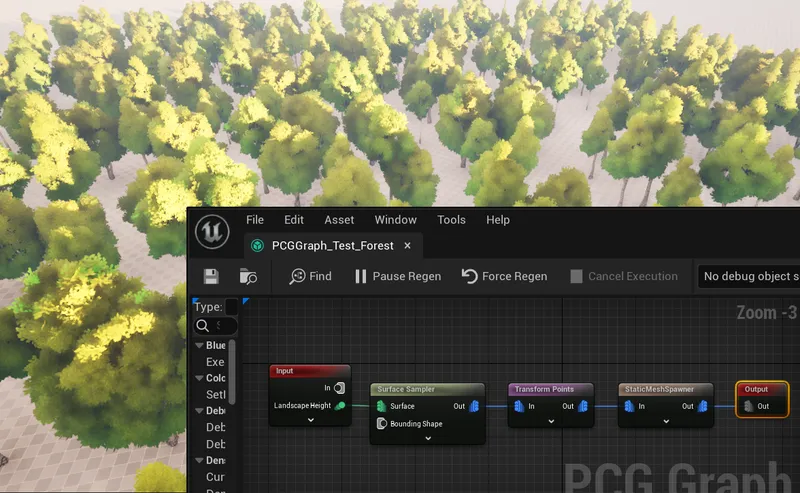Expand the Transform Points node options
Image resolution: width=800 pixels, height=493 pixels.
[x=551, y=421]
